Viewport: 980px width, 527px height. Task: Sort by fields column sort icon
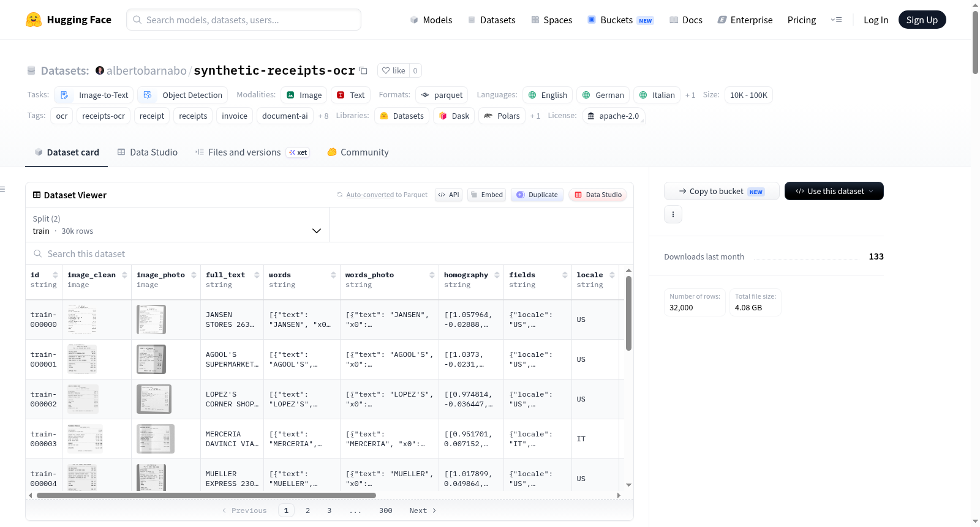[565, 275]
